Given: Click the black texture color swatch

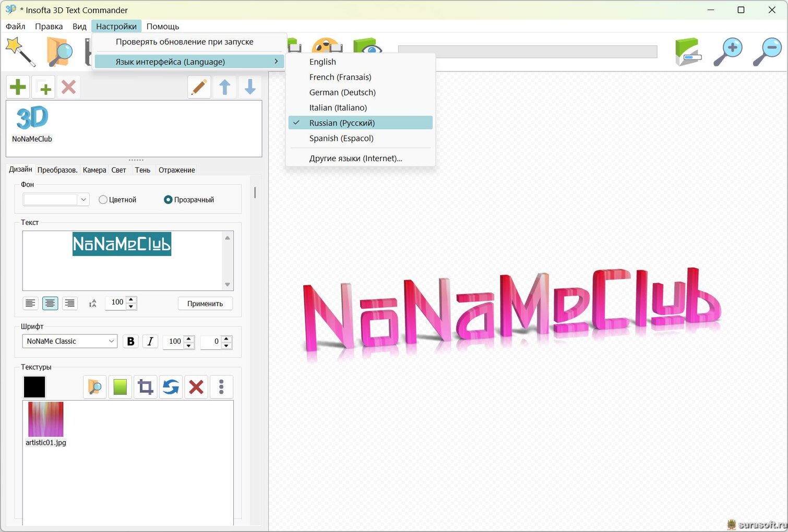Looking at the screenshot, I should point(34,387).
